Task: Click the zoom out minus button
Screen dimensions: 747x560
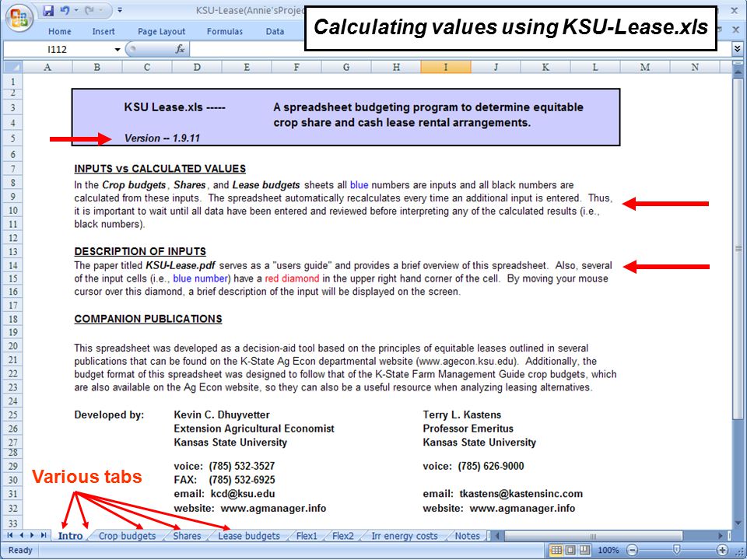Action: (x=632, y=550)
